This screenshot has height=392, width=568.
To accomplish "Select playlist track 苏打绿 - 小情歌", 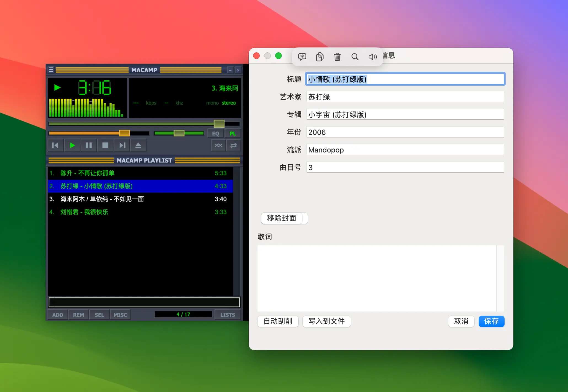I will tap(140, 186).
